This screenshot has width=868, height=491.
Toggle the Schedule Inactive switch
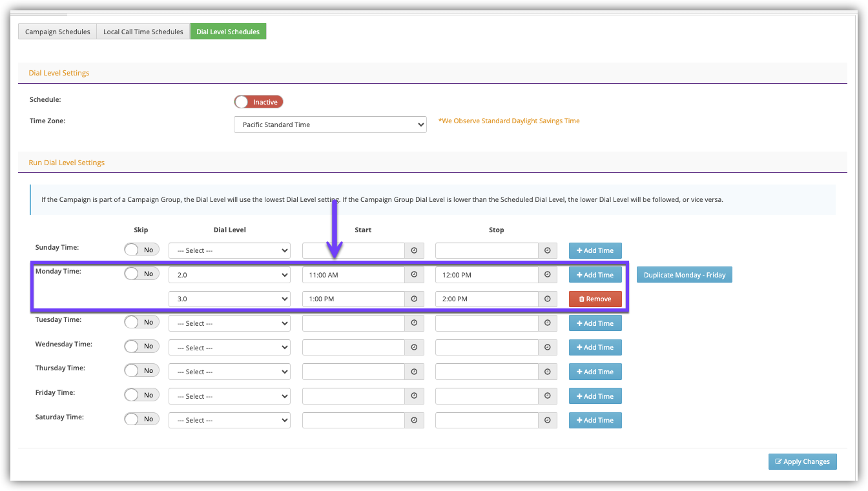tap(258, 102)
